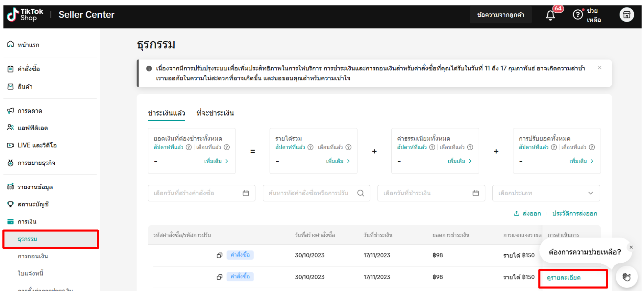Close the help assistance bubble
Image resolution: width=644 pixels, height=294 pixels.
click(631, 247)
